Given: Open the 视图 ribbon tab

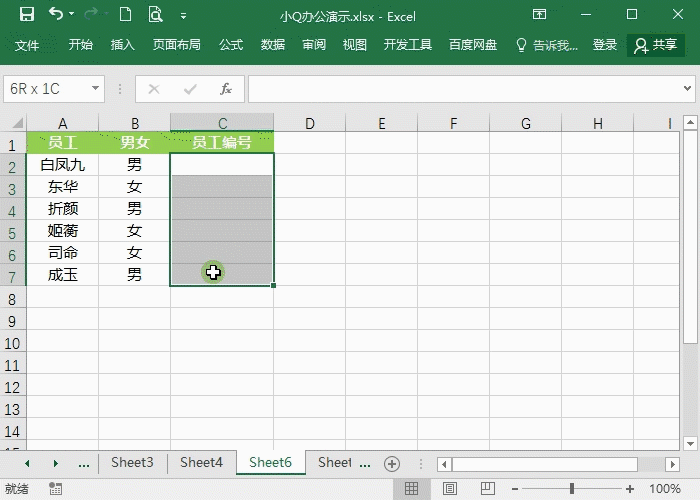Looking at the screenshot, I should pos(354,45).
